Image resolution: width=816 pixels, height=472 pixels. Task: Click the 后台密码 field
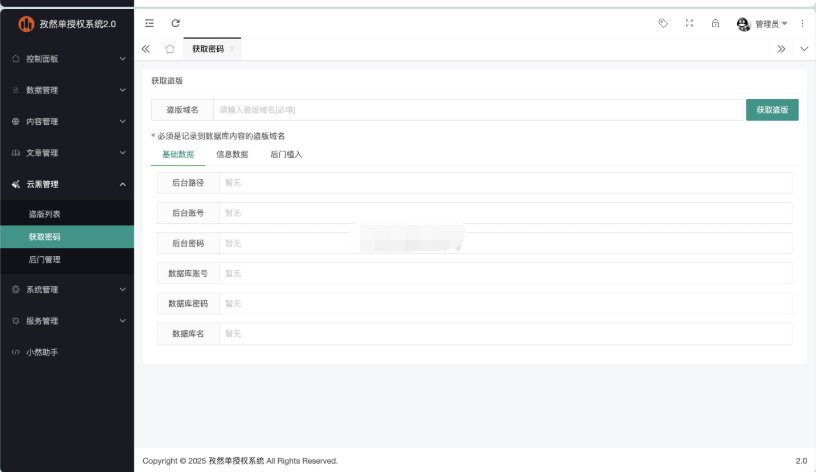click(x=506, y=243)
